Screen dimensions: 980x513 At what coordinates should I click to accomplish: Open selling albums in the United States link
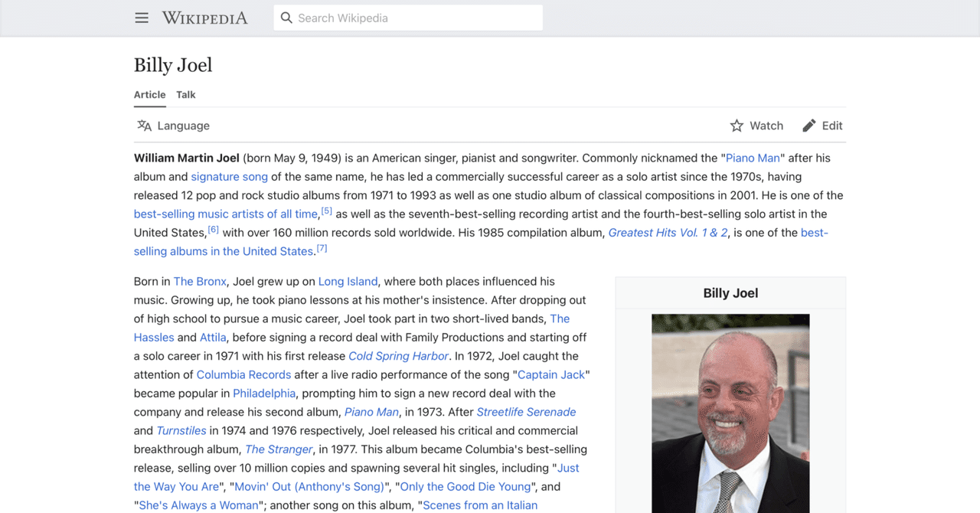coord(224,251)
